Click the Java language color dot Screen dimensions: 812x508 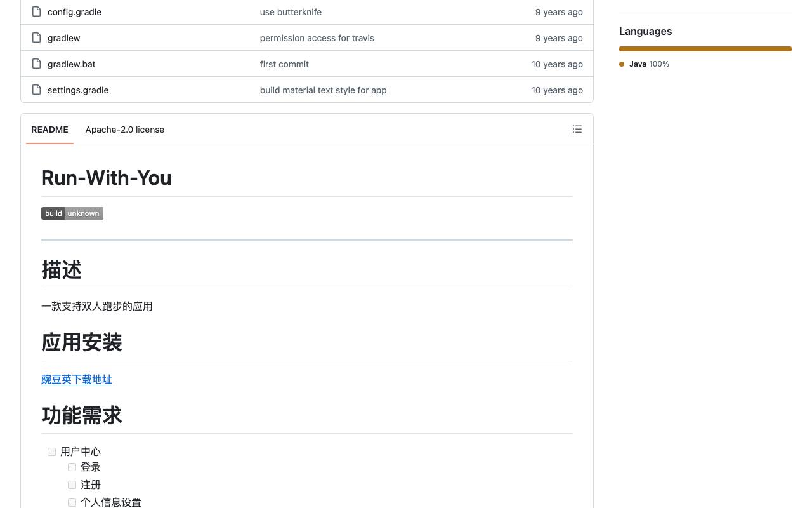tap(622, 64)
